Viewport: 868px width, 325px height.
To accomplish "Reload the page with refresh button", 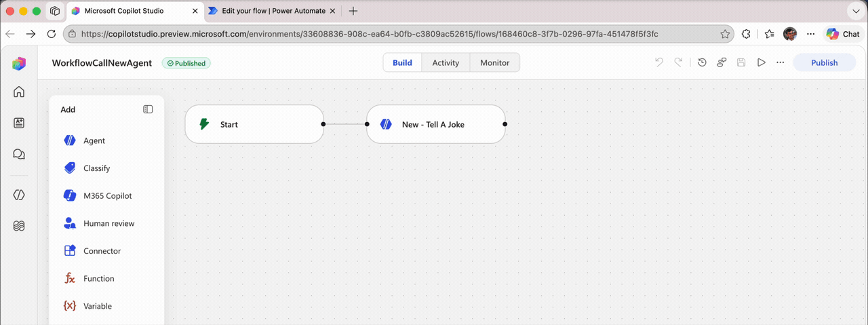I will coord(52,34).
